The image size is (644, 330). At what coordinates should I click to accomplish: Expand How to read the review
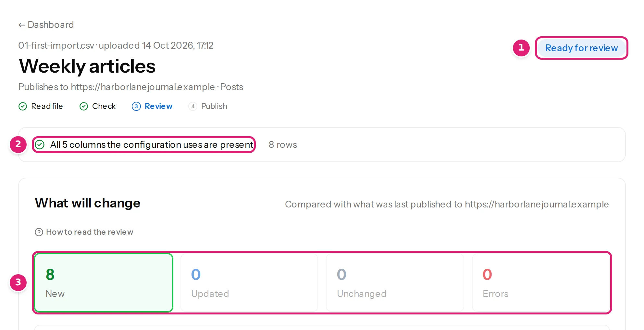pos(84,232)
